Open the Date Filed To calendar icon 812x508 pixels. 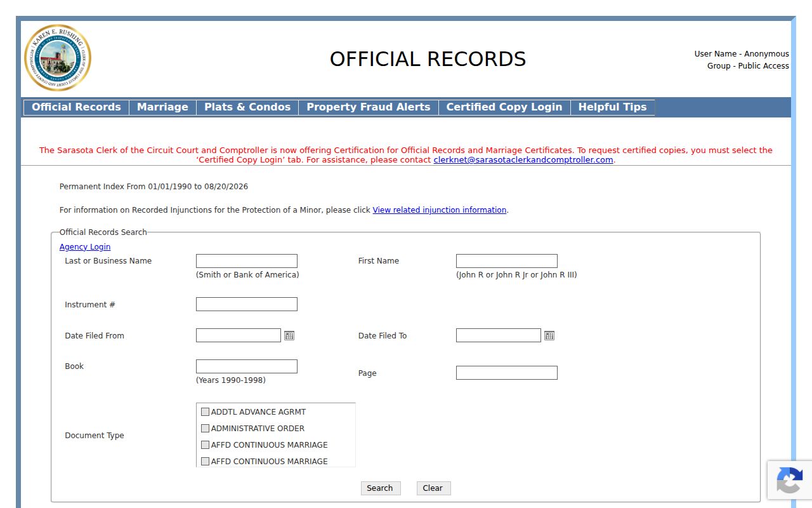point(549,335)
